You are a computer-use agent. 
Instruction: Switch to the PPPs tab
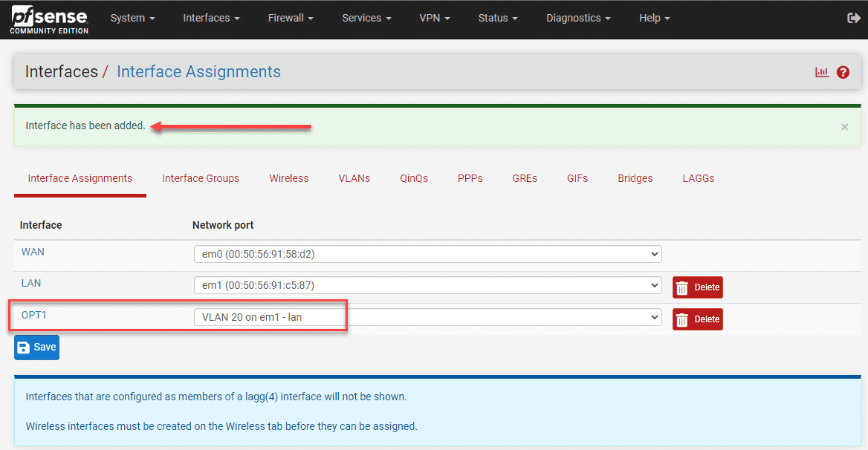point(470,178)
